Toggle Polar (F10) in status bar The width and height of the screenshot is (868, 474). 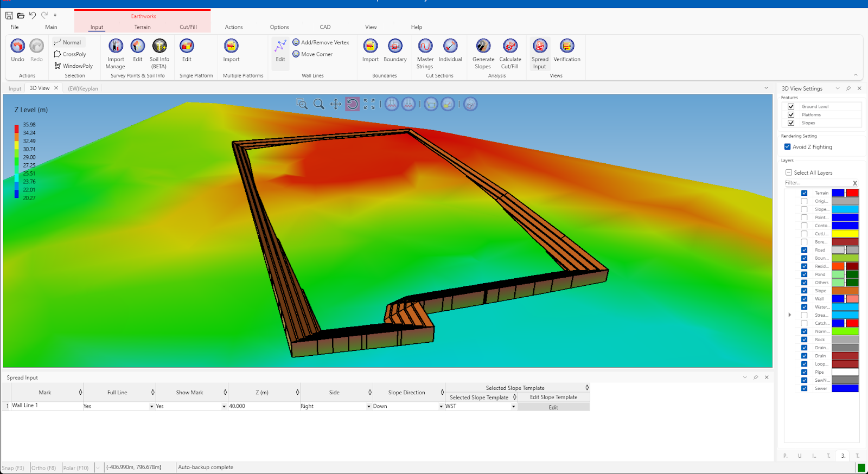coord(76,467)
